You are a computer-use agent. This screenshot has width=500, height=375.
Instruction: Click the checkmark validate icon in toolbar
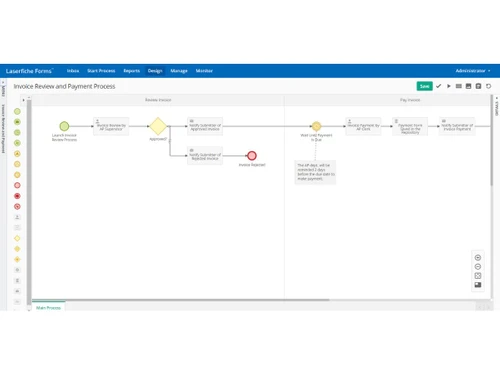[439, 86]
